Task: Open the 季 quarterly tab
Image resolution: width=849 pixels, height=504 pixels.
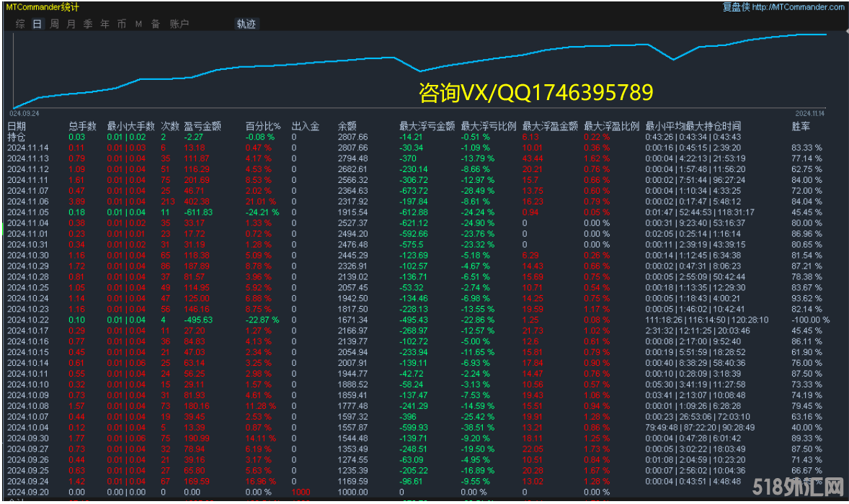Action: coord(88,24)
